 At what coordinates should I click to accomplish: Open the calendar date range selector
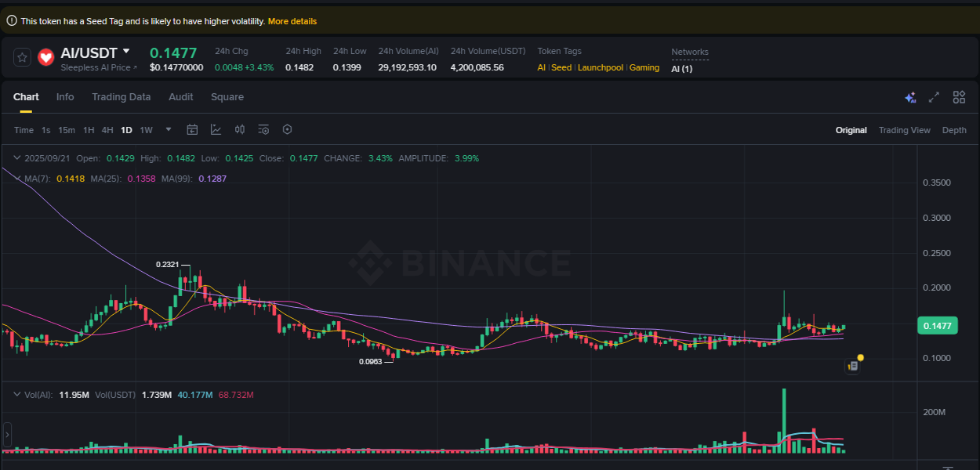[x=192, y=129]
